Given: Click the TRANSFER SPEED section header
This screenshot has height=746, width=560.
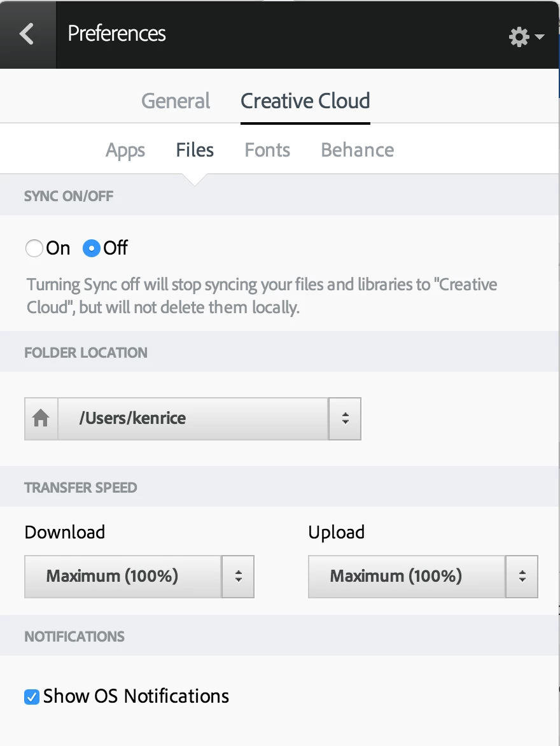Looking at the screenshot, I should (x=80, y=488).
